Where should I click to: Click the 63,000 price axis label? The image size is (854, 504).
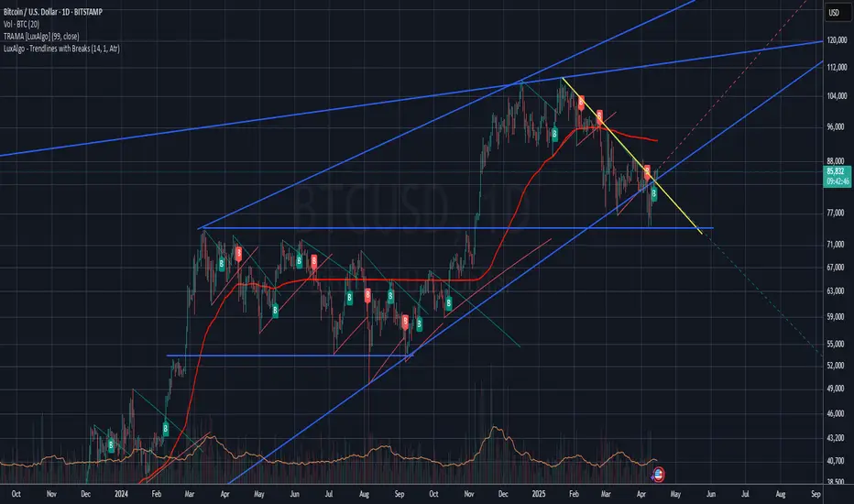(835, 291)
